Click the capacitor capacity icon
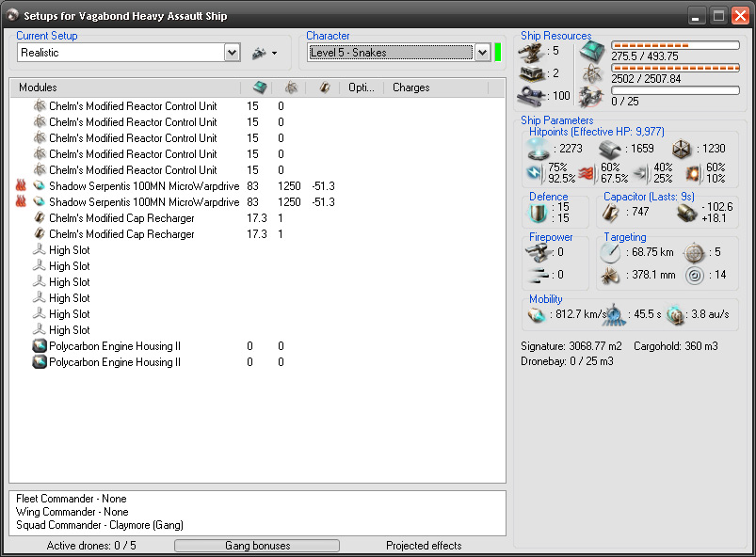This screenshot has height=557, width=756. pos(611,213)
